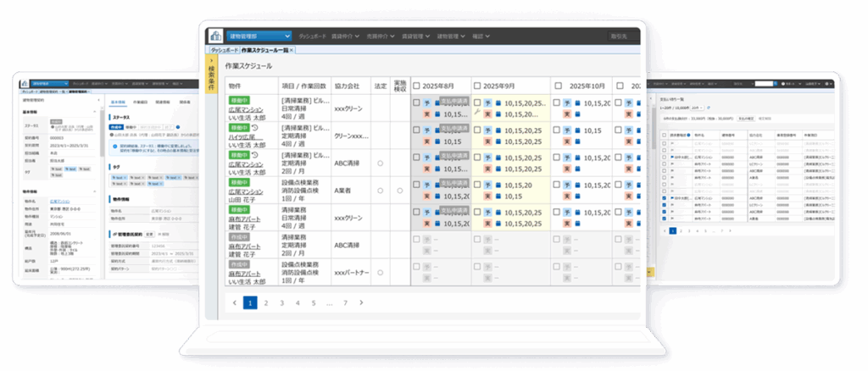868x371 pixels.
Task: Click the previous page arrow in pagination
Action: (x=234, y=302)
